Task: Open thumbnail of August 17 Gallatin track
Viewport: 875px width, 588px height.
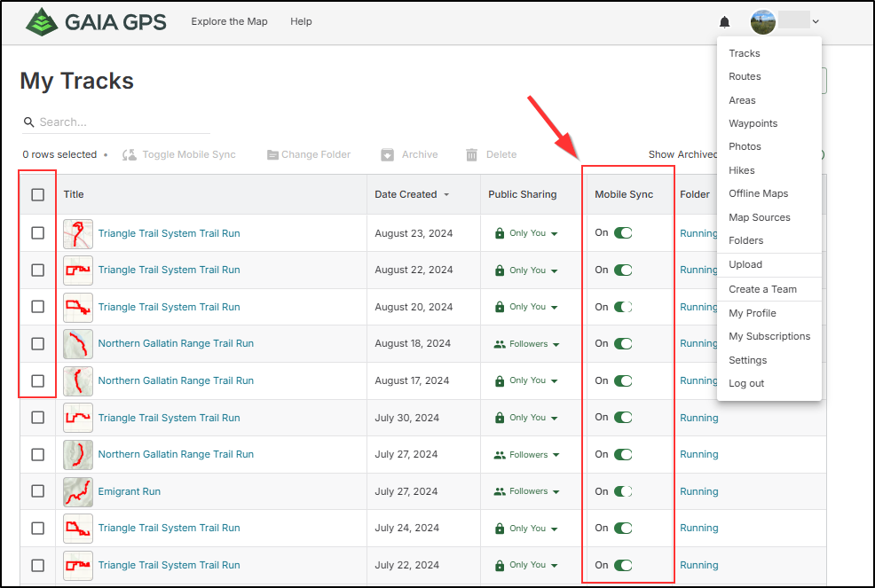Action: coord(78,380)
